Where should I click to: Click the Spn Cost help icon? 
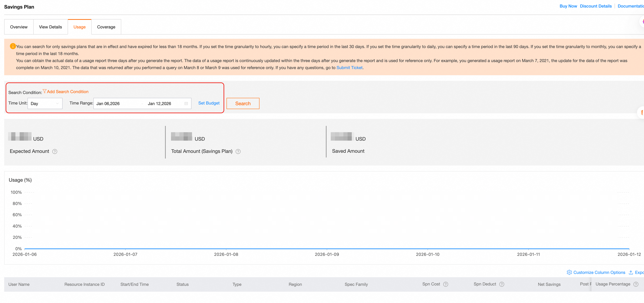coord(446,284)
